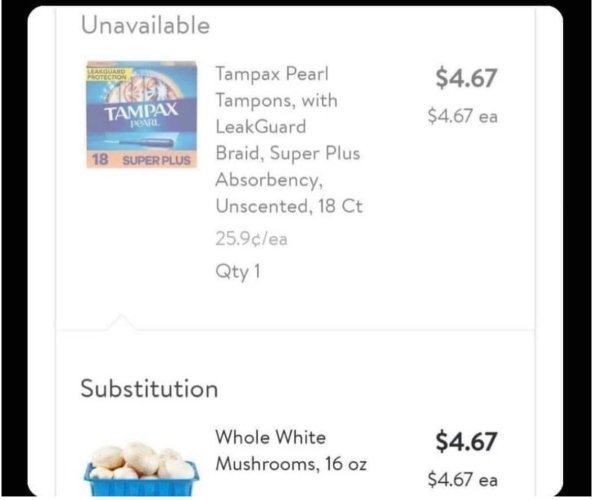This screenshot has width=593, height=500.
Task: Select the Unavailable section heading
Action: coord(145,25)
